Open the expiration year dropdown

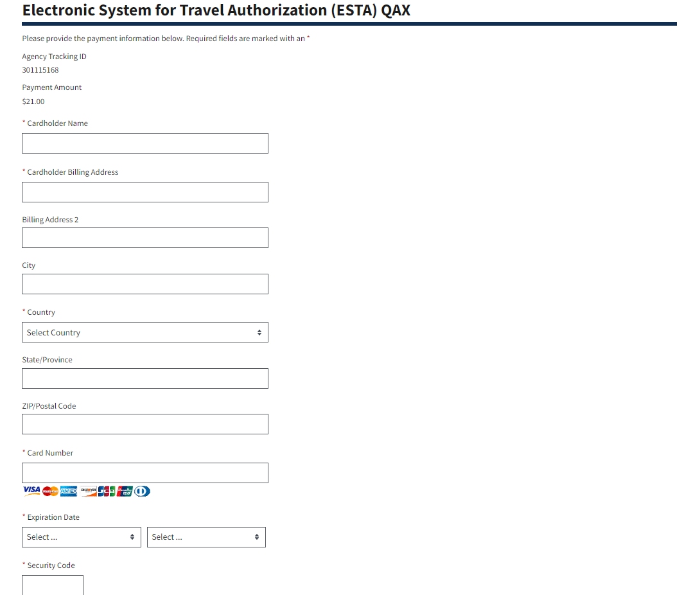point(206,537)
